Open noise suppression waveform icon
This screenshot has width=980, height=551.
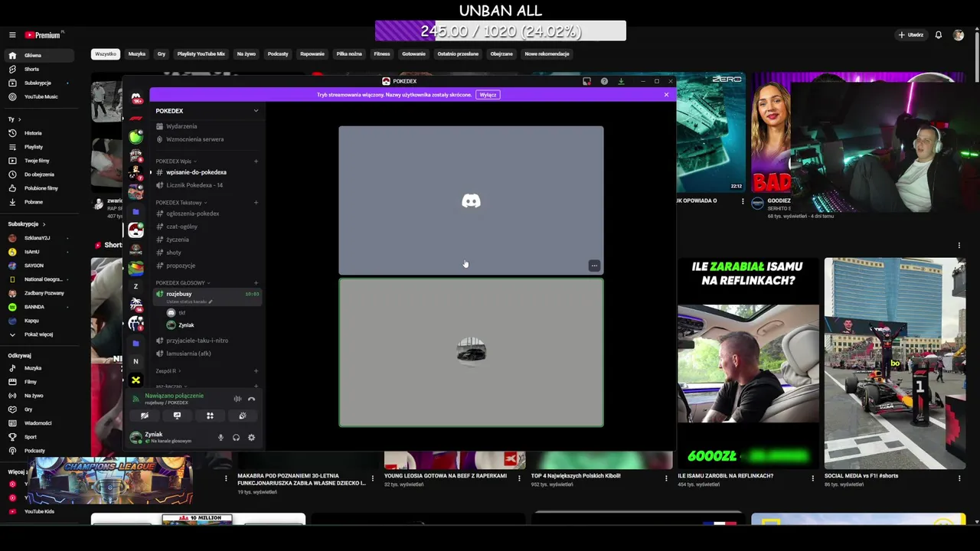[237, 399]
